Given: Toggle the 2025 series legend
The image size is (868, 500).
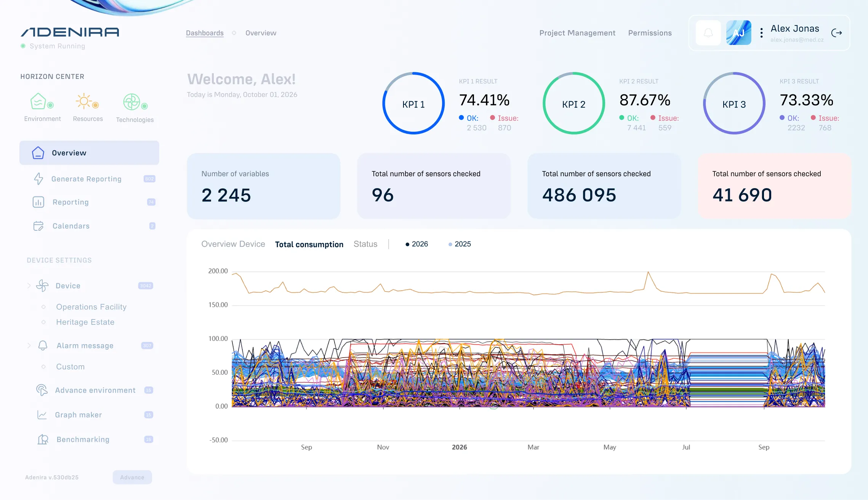Looking at the screenshot, I should coord(460,244).
